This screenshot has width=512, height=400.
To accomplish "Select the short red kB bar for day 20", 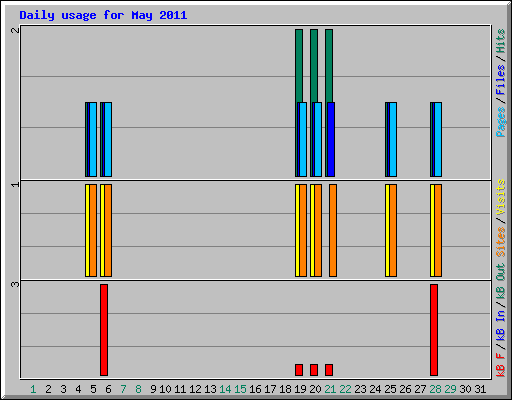I will coord(314,370).
